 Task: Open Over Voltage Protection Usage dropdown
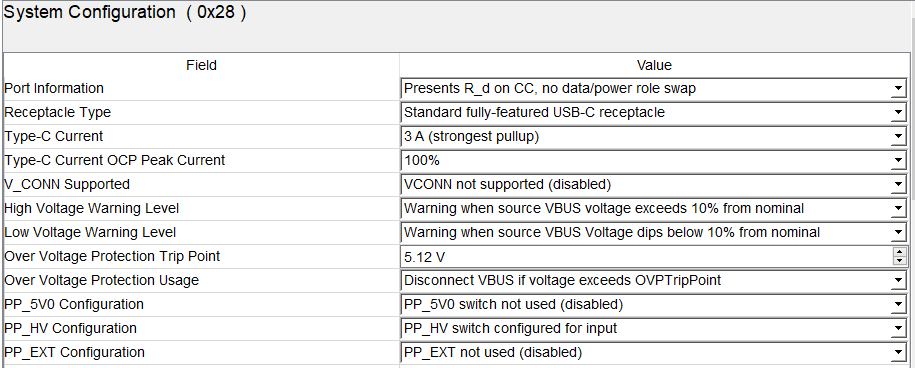pyautogui.click(x=898, y=281)
